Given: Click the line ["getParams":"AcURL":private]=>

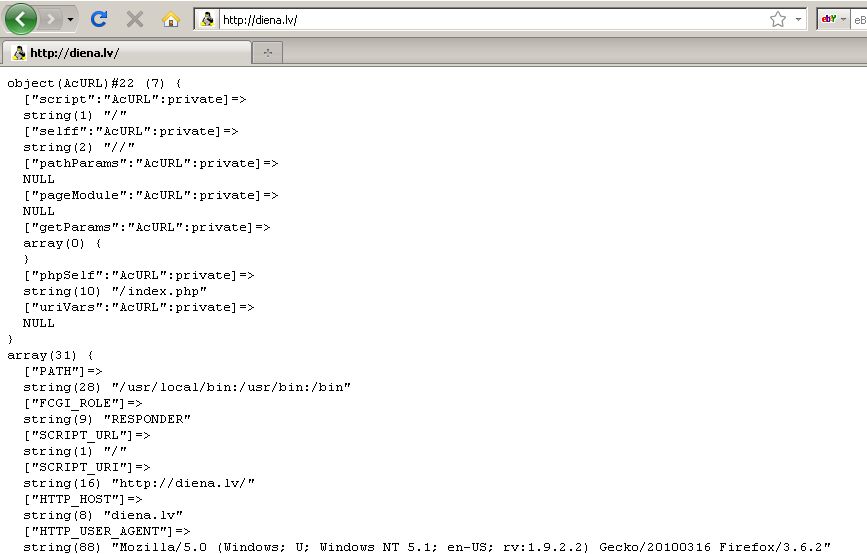Looking at the screenshot, I should [x=147, y=228].
